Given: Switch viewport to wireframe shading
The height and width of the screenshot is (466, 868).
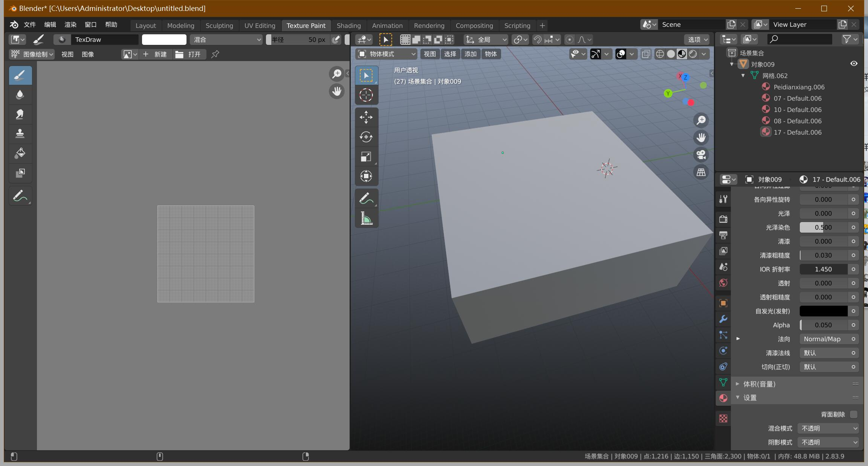Looking at the screenshot, I should click(660, 54).
